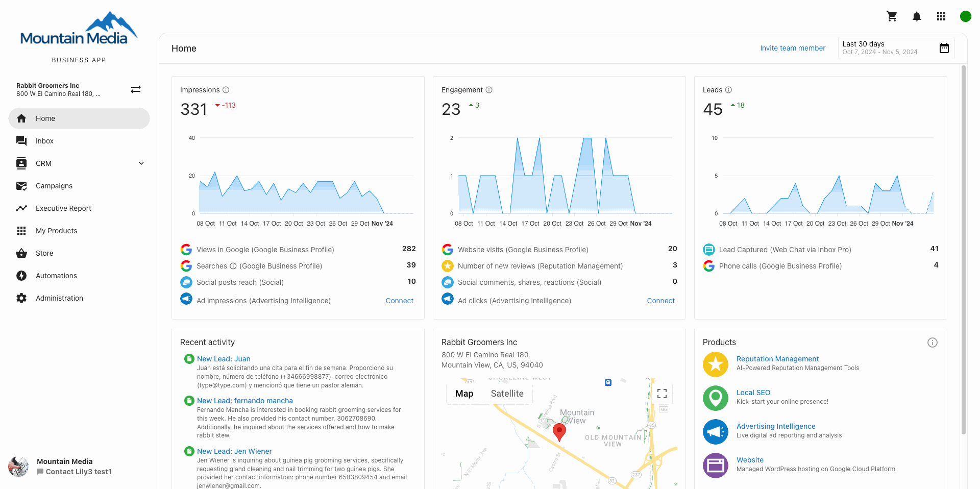Open Executive Report in sidebar
The image size is (980, 489).
[x=79, y=208]
